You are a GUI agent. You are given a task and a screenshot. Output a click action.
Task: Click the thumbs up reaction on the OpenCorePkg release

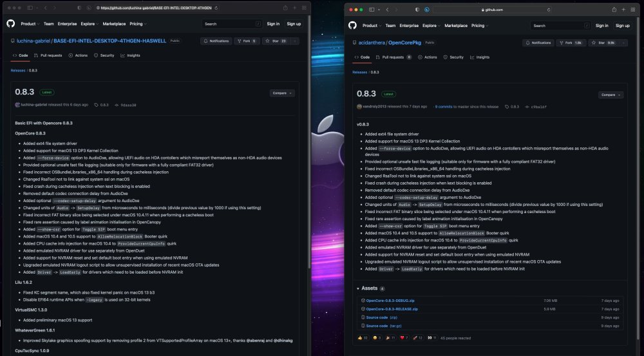(363, 338)
